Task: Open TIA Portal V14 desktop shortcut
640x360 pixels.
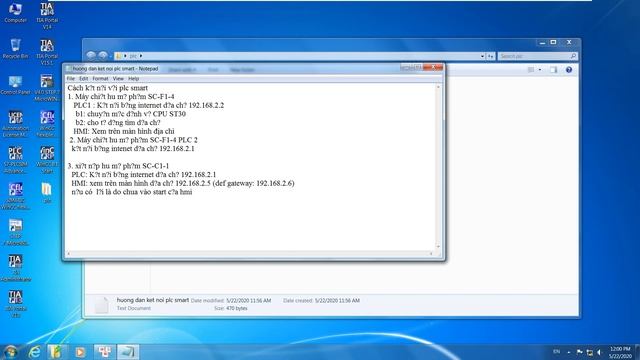Action: click(47, 16)
